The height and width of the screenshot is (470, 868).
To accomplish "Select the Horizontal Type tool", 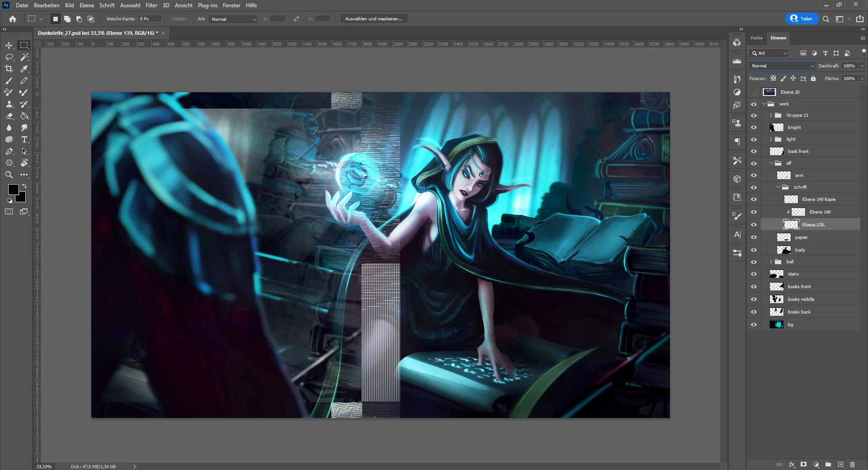I will [24, 139].
